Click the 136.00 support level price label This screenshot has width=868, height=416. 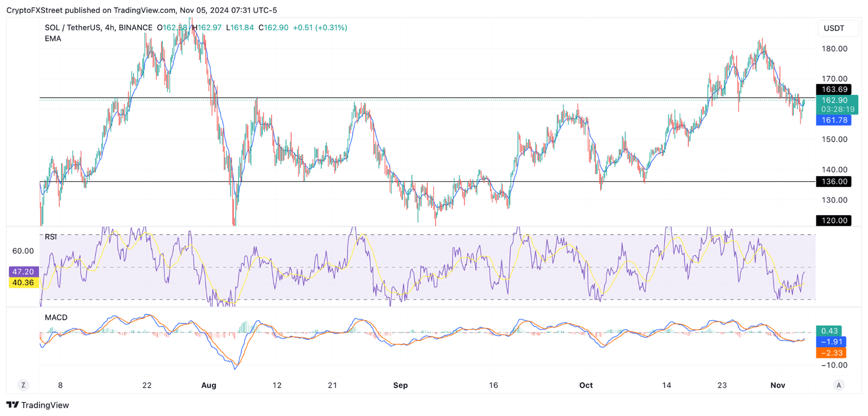(834, 181)
